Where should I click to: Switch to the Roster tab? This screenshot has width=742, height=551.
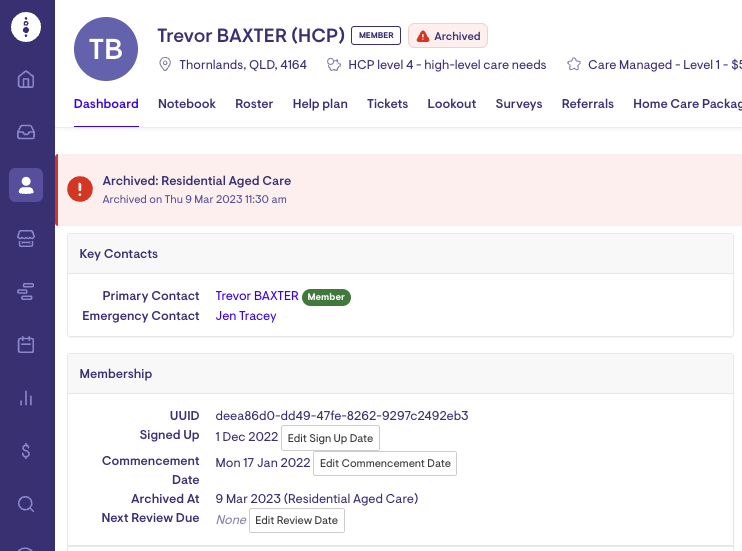[254, 104]
